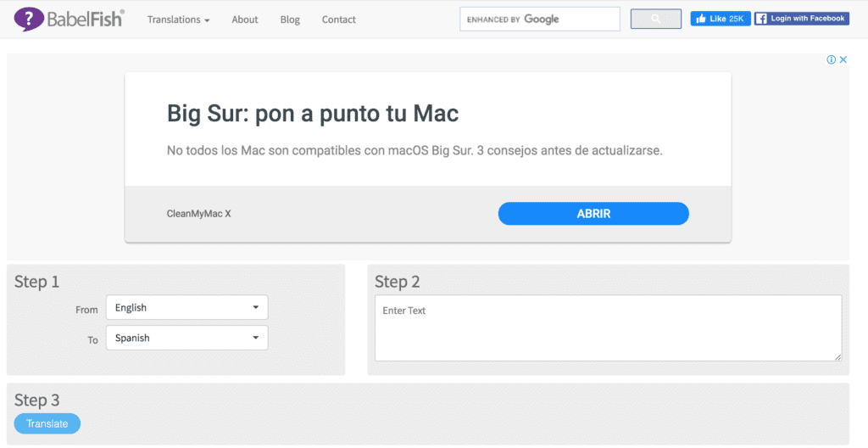The width and height of the screenshot is (868, 448).
Task: Expand the To language dropdown
Action: (187, 338)
